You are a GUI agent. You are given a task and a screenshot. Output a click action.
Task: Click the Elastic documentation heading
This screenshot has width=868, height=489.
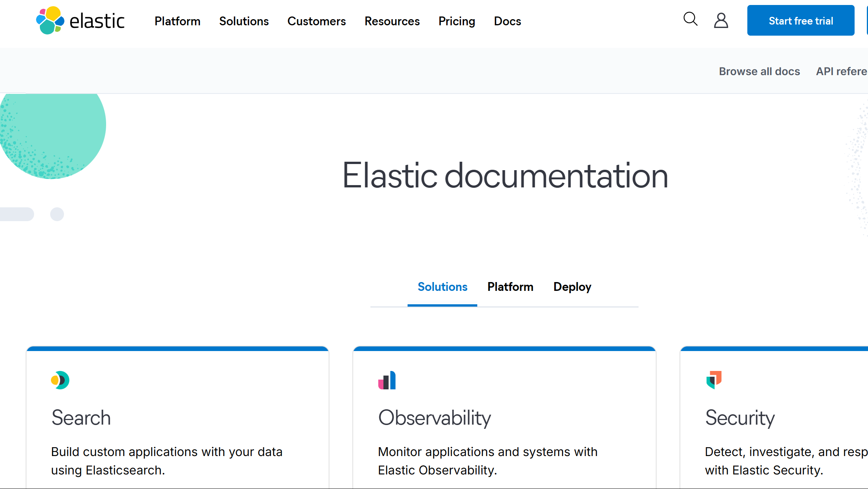(505, 176)
